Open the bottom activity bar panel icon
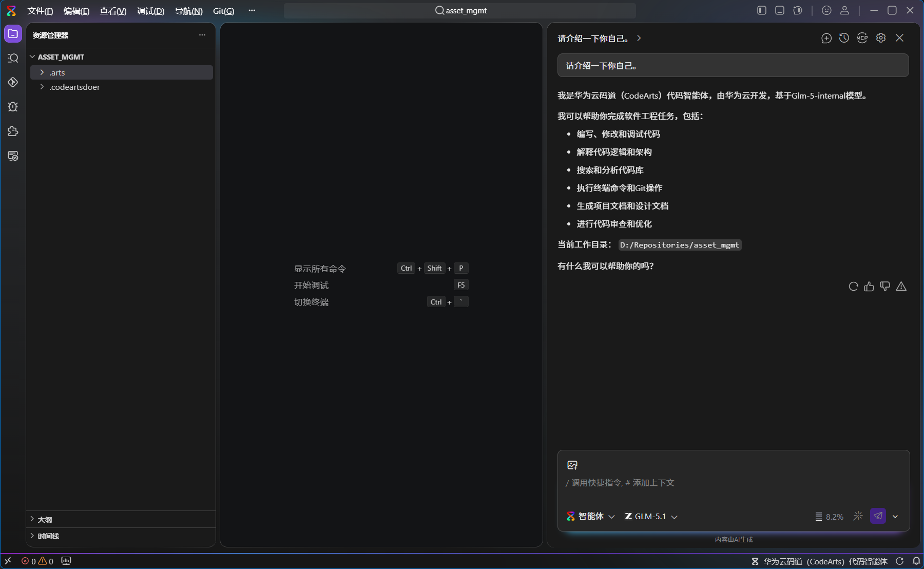The image size is (924, 569). pyautogui.click(x=13, y=156)
